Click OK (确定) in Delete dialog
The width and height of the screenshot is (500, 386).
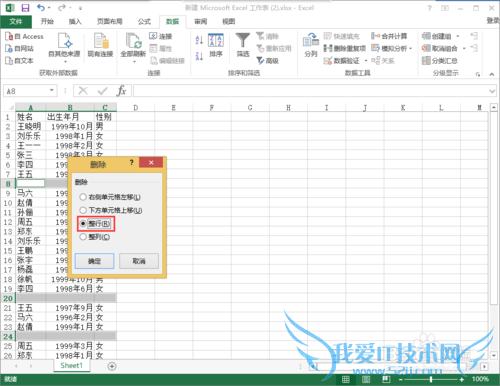(94, 261)
